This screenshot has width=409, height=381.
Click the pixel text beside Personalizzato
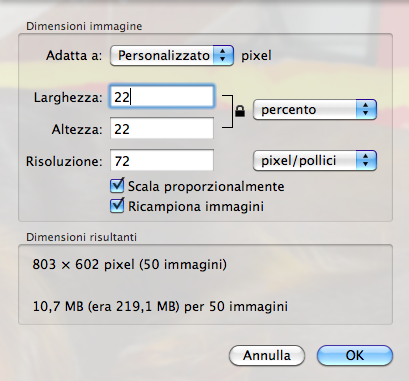[x=256, y=56]
